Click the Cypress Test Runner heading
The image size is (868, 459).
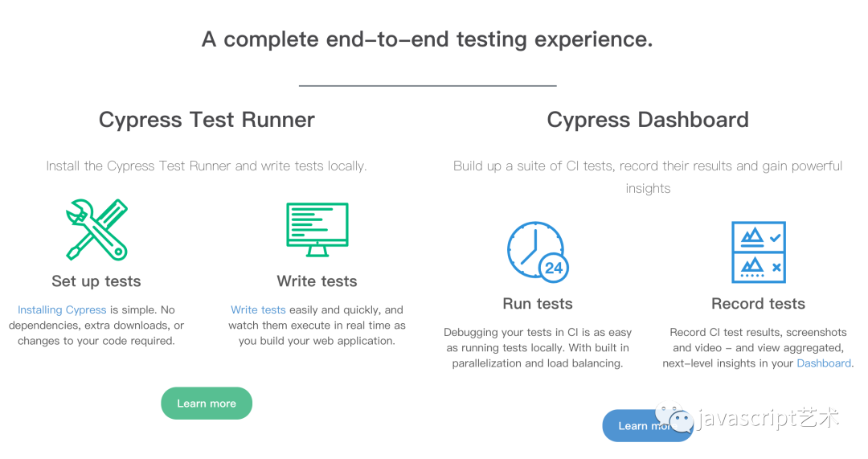point(207,120)
